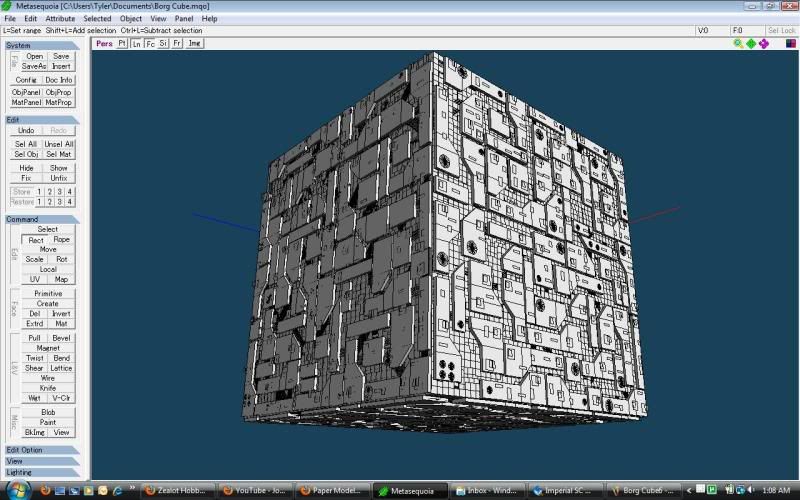
Task: Open the Help menu
Action: coord(209,18)
